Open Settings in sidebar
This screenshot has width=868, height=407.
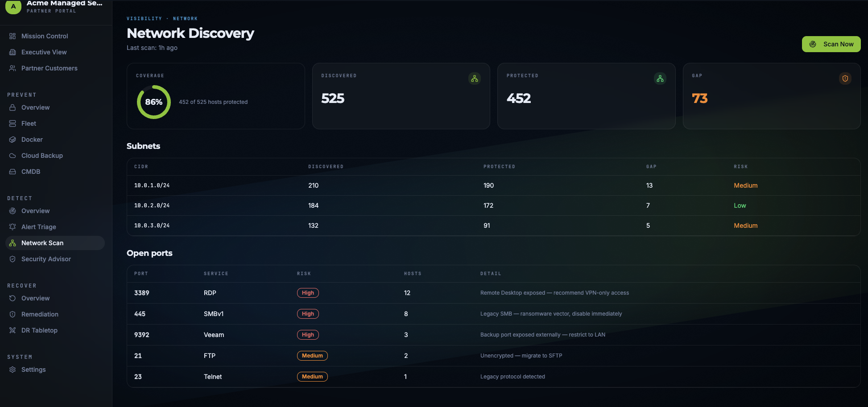pos(55,370)
